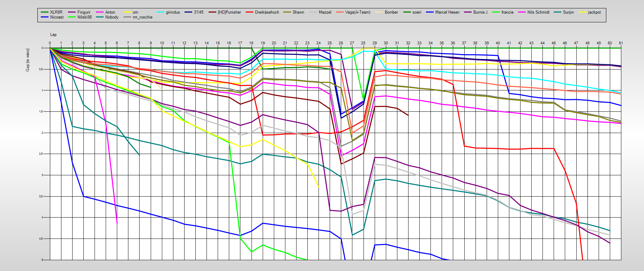Image resolution: width=644 pixels, height=271 pixels.
Task: Click the 31!45 legend label
Action: click(199, 12)
